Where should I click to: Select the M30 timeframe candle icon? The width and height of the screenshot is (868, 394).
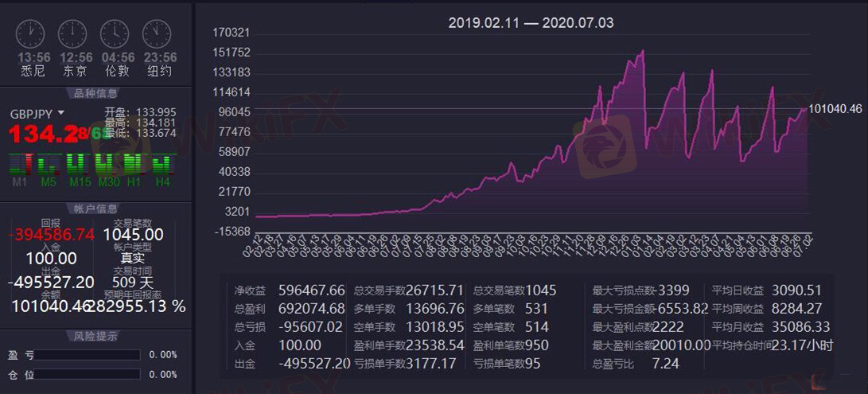107,164
